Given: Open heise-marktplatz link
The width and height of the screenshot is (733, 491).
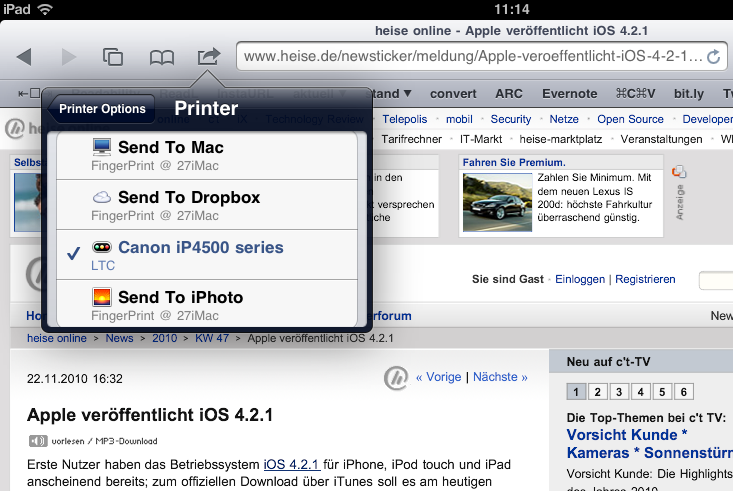Looking at the screenshot, I should tap(561, 139).
